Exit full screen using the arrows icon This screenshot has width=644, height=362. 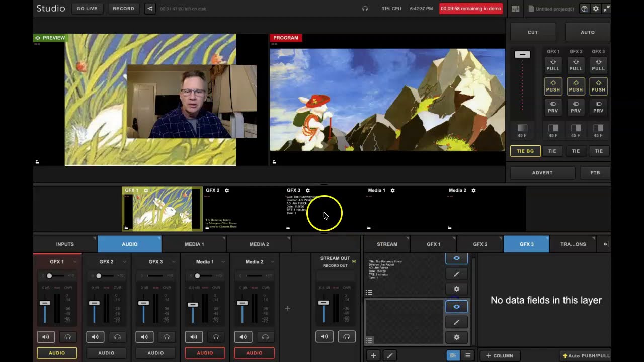coord(606,9)
